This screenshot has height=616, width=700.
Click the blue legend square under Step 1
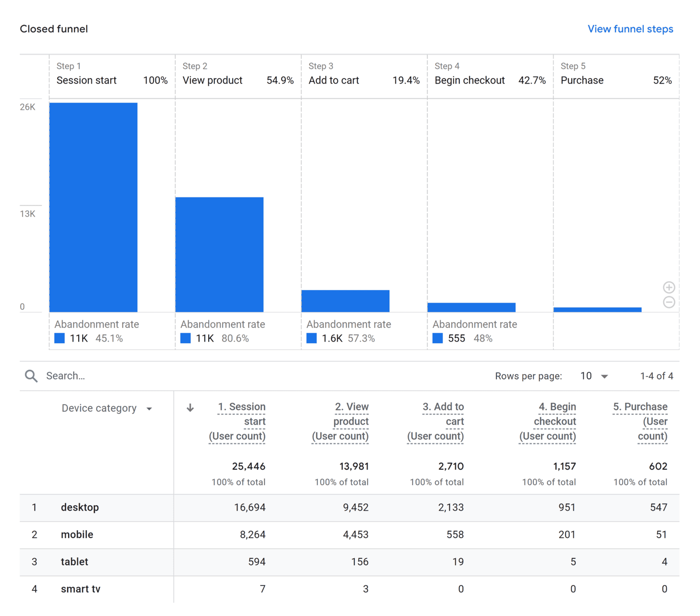(x=59, y=338)
